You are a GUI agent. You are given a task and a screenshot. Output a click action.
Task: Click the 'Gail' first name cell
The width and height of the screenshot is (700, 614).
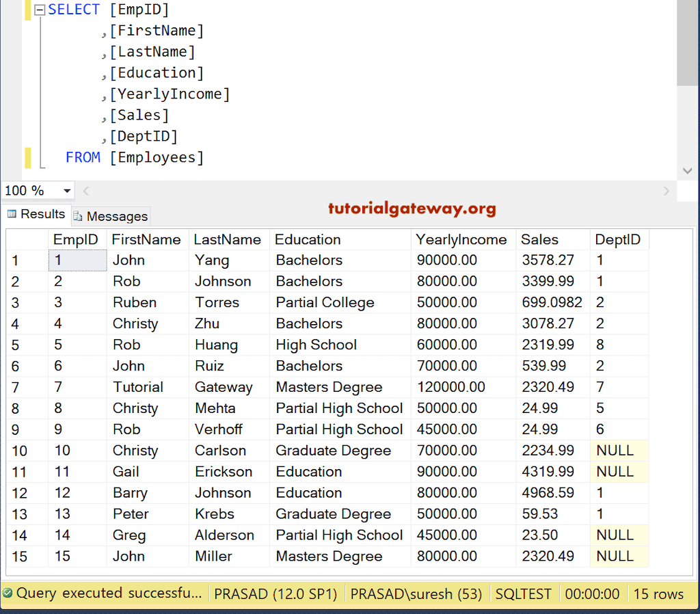[x=148, y=472]
